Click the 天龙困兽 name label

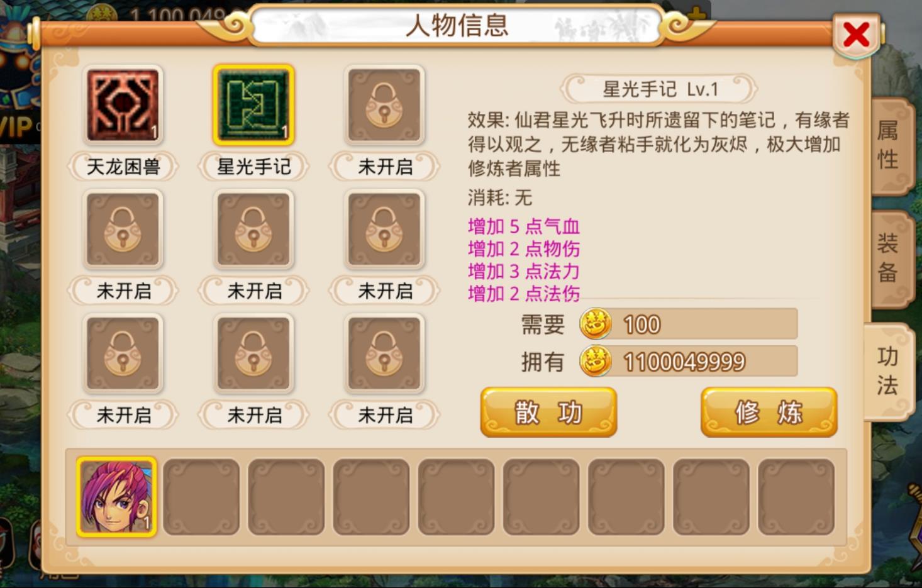pos(123,167)
